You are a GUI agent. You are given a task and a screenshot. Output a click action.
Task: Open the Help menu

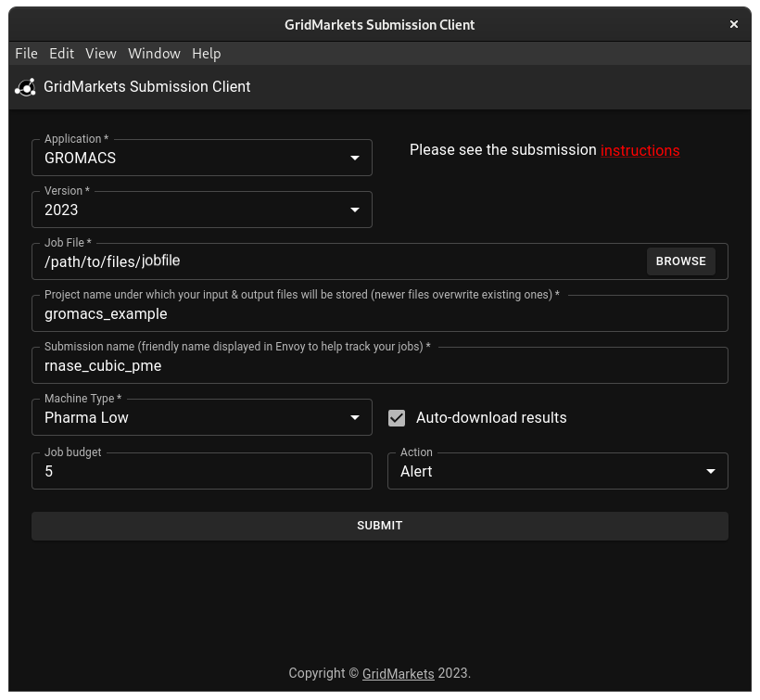(206, 54)
